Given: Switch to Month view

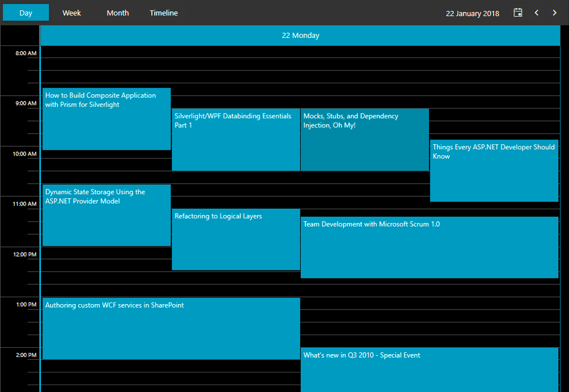Looking at the screenshot, I should 118,13.
